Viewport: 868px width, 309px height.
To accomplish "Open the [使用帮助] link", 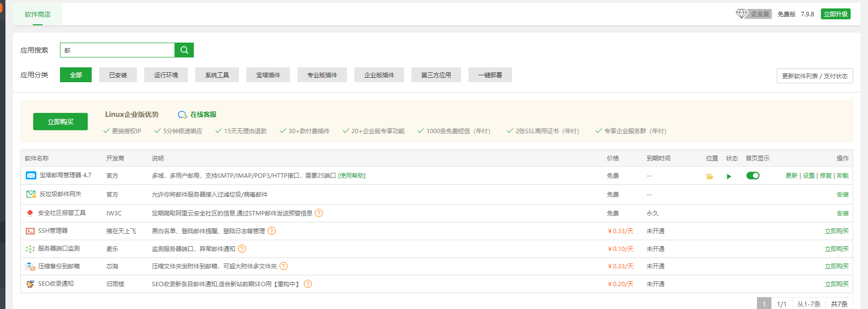I will tap(352, 176).
